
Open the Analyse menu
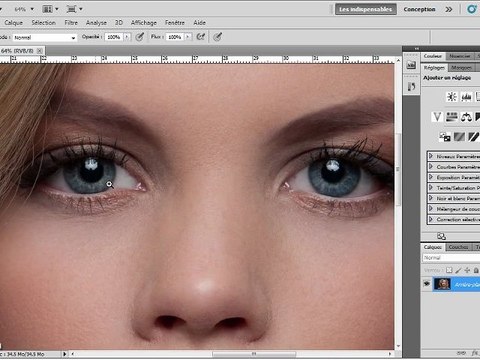coord(96,23)
